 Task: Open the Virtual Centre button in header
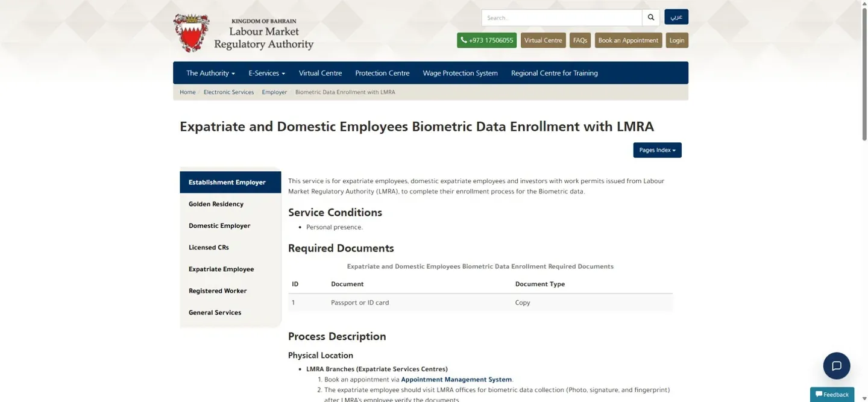(x=542, y=40)
